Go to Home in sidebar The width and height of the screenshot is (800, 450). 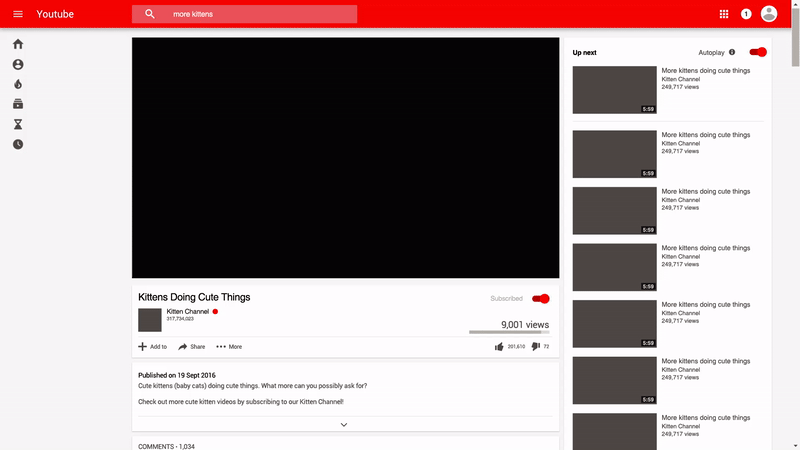[18, 44]
